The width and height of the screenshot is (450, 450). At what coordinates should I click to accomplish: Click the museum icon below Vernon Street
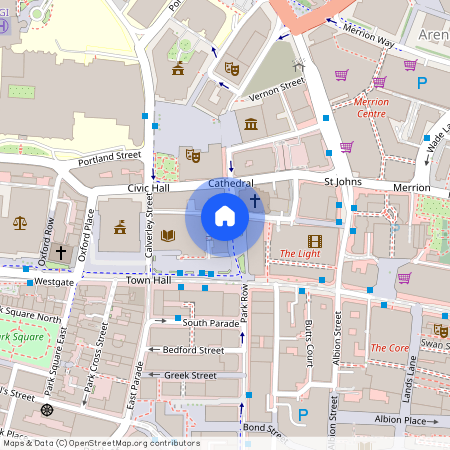251,124
